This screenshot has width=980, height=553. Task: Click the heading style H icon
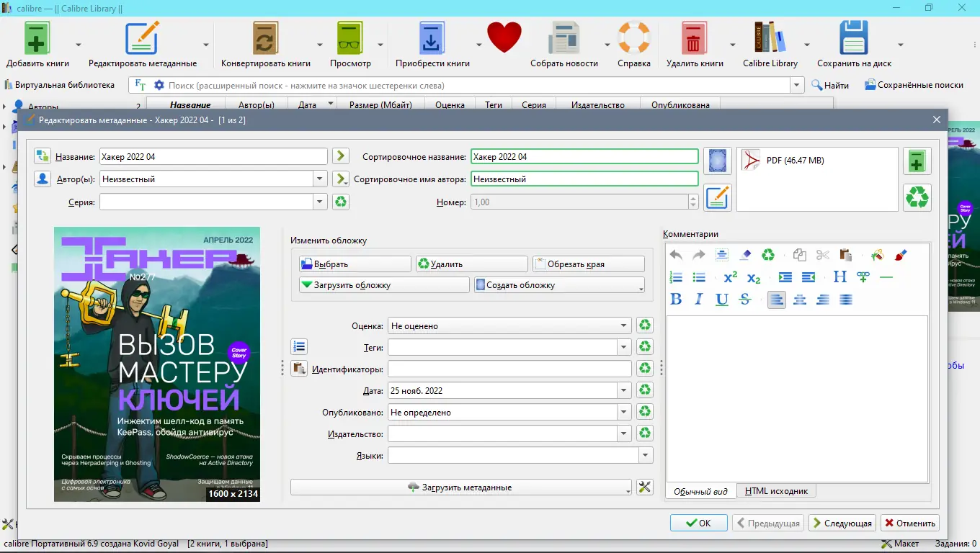(839, 277)
